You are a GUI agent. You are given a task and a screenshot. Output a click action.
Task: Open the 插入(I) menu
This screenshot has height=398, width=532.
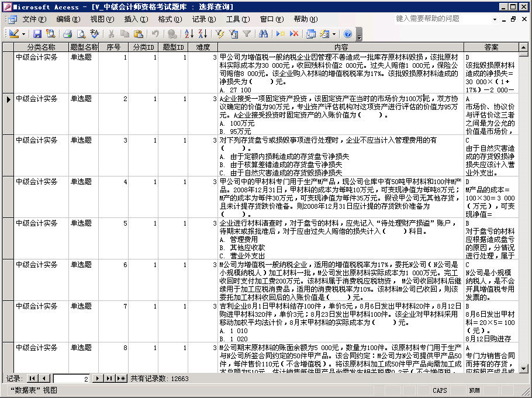tap(136, 19)
